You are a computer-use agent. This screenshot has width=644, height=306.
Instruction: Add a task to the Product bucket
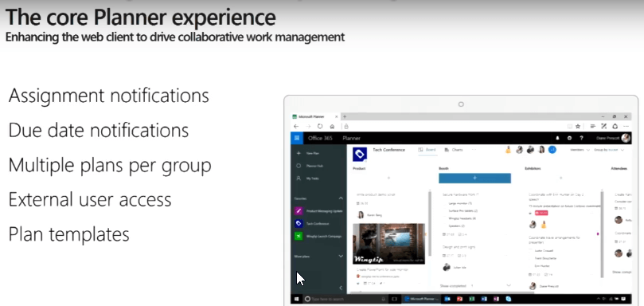click(388, 178)
